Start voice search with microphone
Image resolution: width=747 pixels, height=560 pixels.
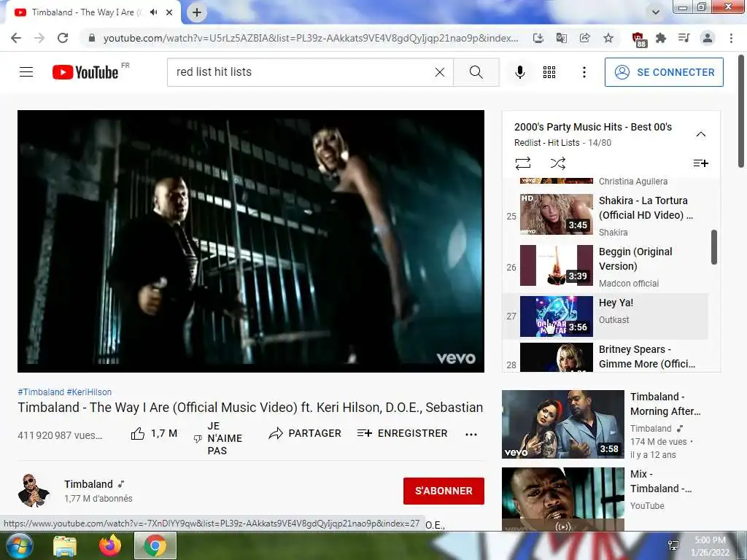point(520,72)
